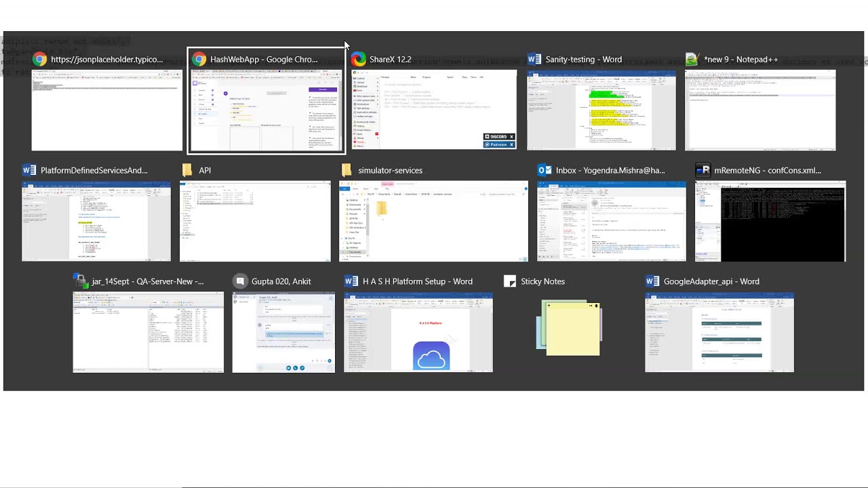Click the Outlook icon beside Inbox title

[x=545, y=171]
